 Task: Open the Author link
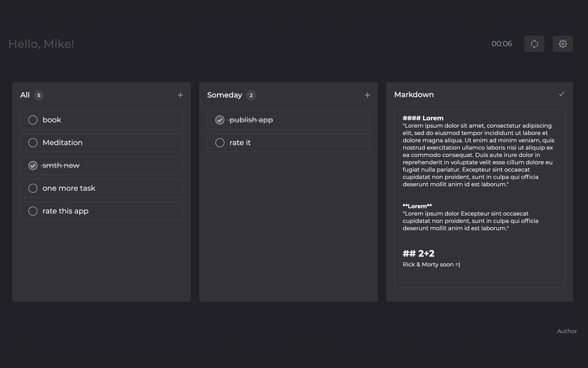coord(567,331)
